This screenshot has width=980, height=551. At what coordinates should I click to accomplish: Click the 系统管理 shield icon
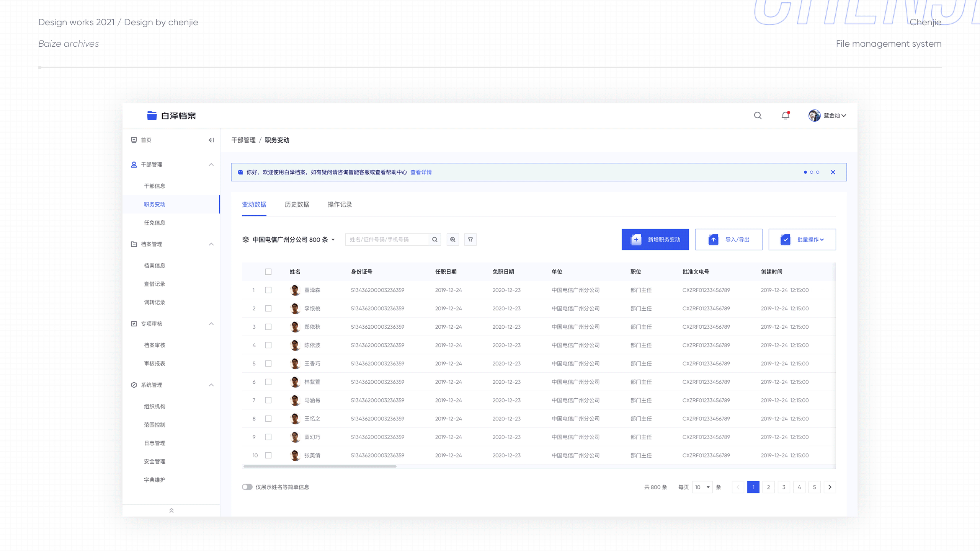tap(134, 385)
